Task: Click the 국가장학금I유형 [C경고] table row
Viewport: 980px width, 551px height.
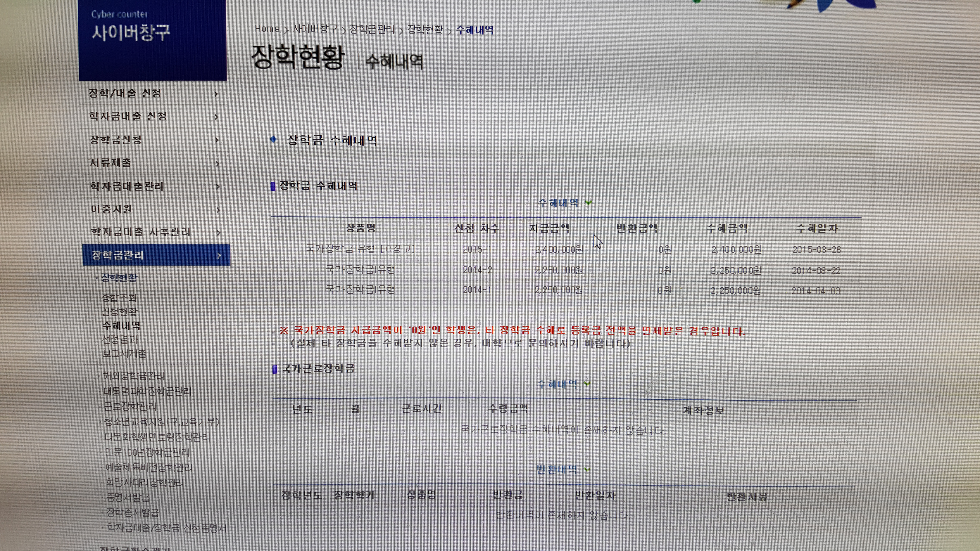Action: (x=361, y=249)
